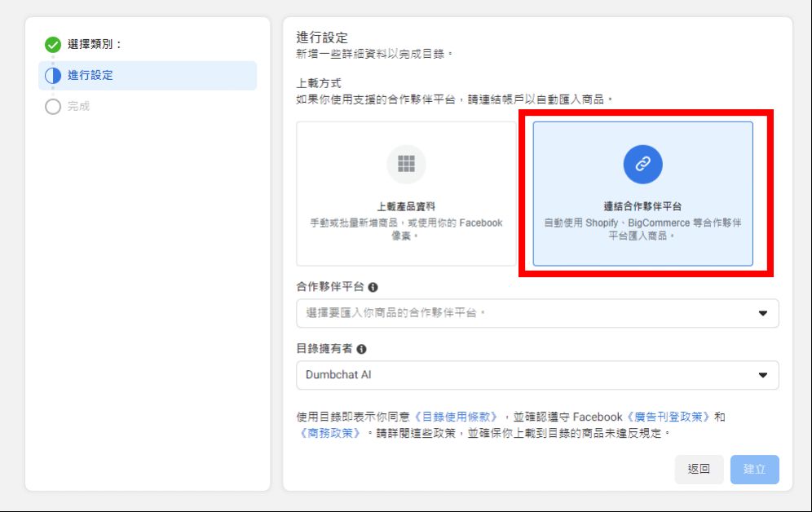
Task: Click text 新增一些詳細資料以完成目錄
Action: click(375, 54)
